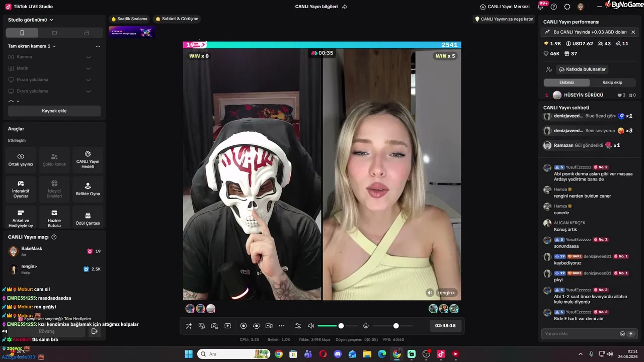Open the media and music icon in control bar

[202, 326]
